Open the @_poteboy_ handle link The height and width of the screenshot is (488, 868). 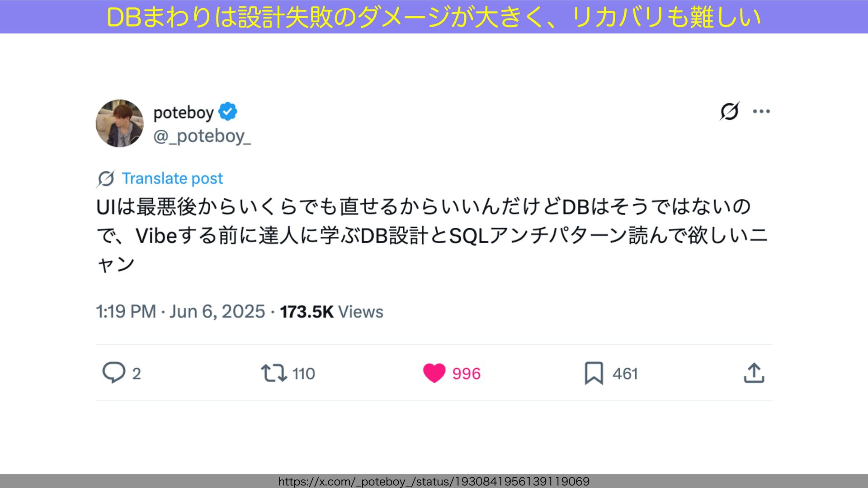point(202,136)
